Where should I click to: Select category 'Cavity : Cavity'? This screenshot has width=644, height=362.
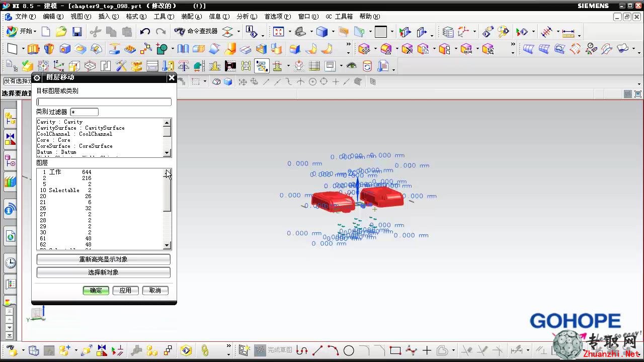(x=59, y=122)
